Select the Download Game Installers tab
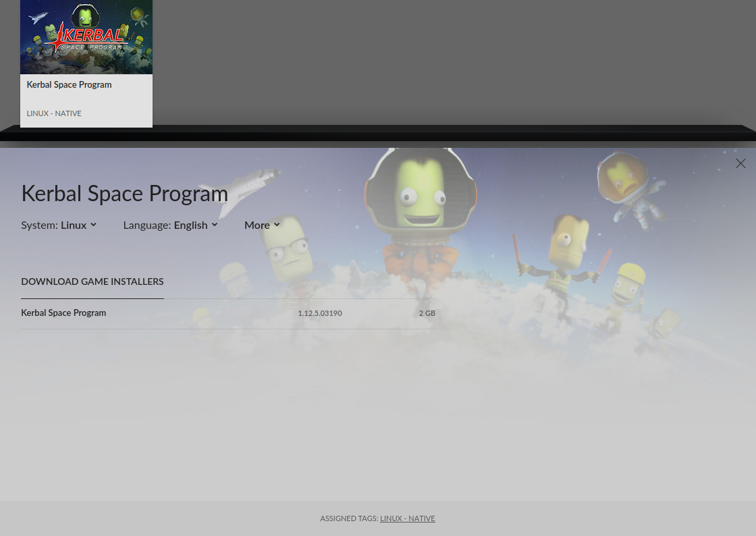Screen dimensions: 756x536 [92, 282]
